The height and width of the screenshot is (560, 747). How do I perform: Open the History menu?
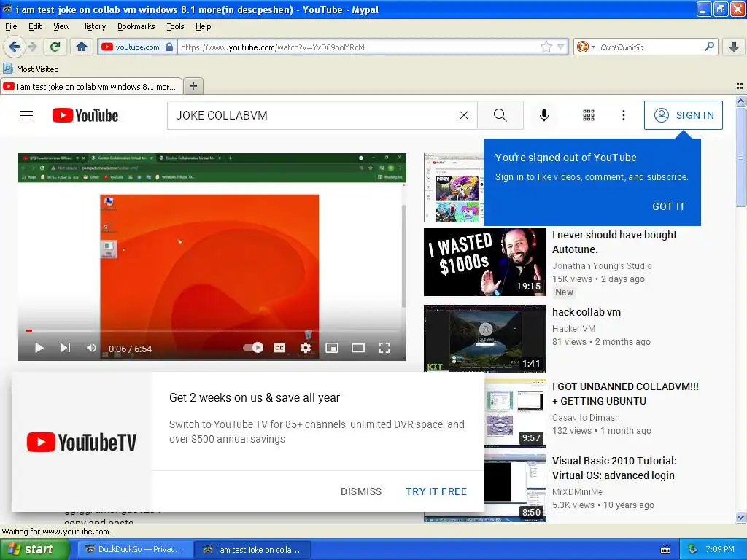pos(93,26)
